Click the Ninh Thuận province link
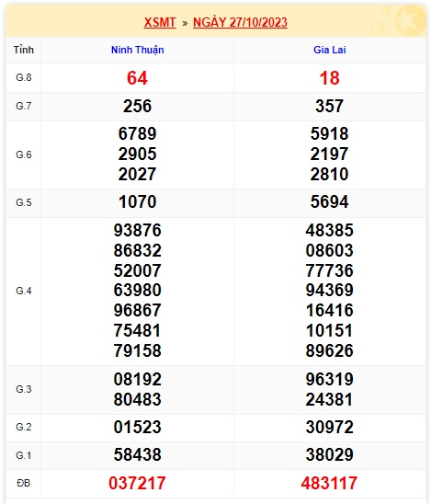The image size is (431, 504). [138, 50]
